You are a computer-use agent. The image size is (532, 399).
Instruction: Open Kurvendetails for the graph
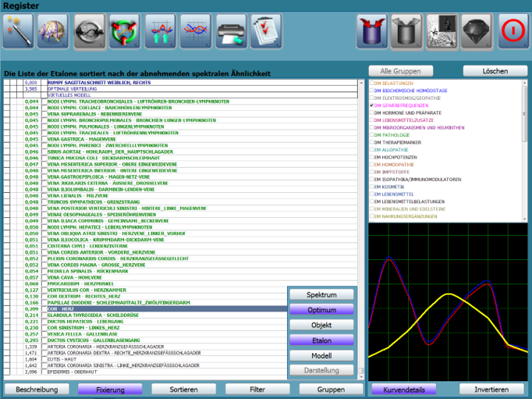403,389
